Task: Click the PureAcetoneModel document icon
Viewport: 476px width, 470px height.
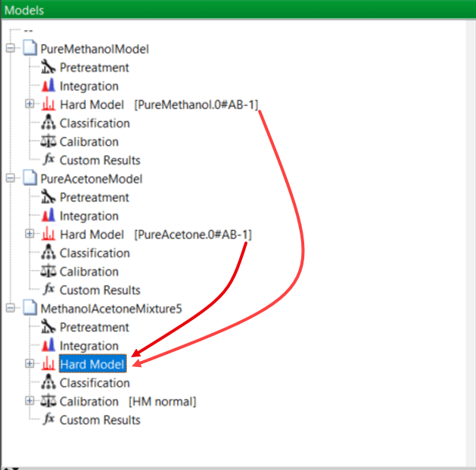Action: click(30, 179)
